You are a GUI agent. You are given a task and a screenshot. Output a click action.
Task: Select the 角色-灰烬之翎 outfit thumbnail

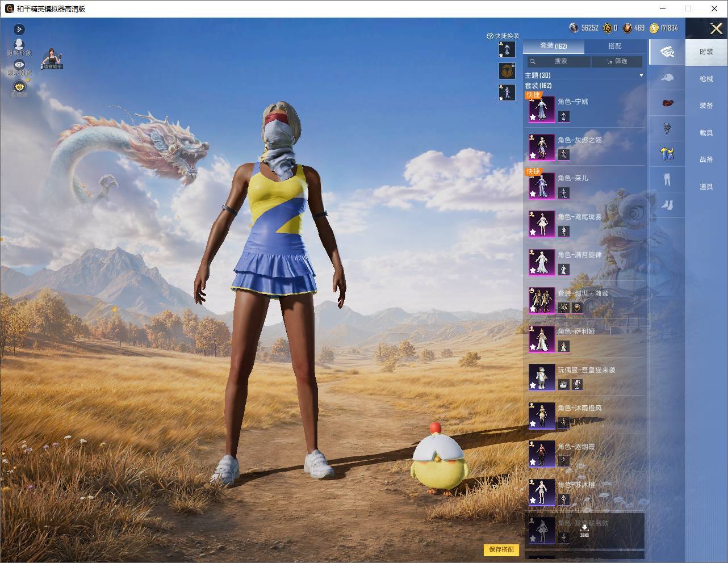click(542, 148)
